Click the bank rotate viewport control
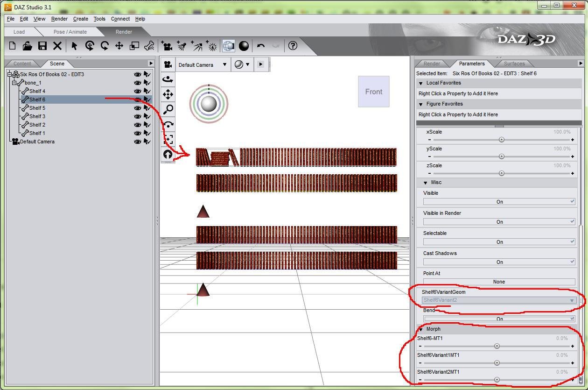Viewport: 588px width, 390px height. (x=168, y=124)
